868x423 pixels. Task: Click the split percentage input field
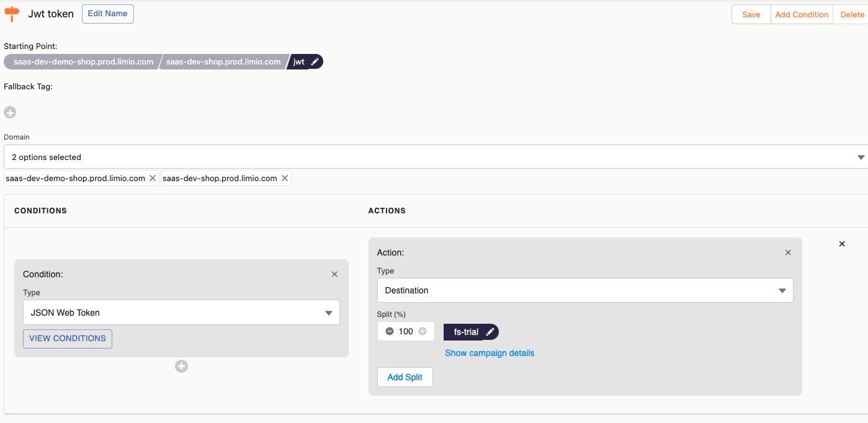(406, 331)
